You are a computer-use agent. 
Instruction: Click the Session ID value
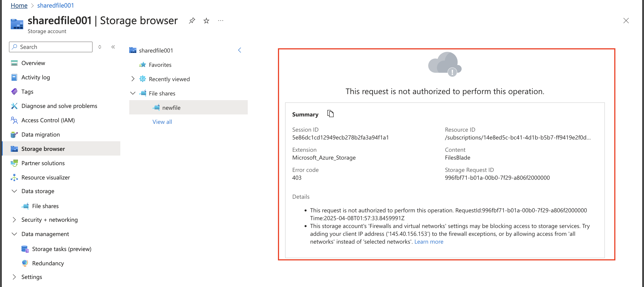[340, 137]
